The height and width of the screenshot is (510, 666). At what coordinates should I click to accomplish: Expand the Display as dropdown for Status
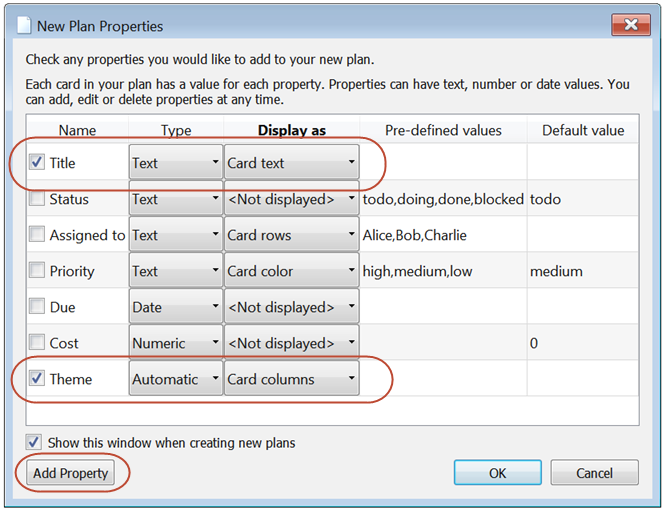291,199
